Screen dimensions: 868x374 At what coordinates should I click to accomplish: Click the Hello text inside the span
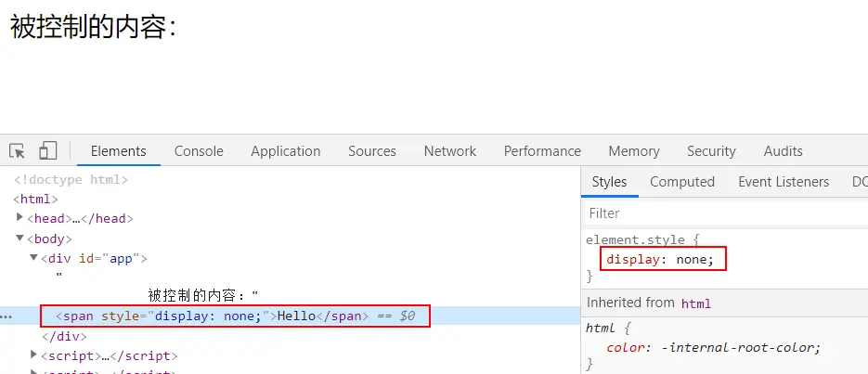(296, 316)
